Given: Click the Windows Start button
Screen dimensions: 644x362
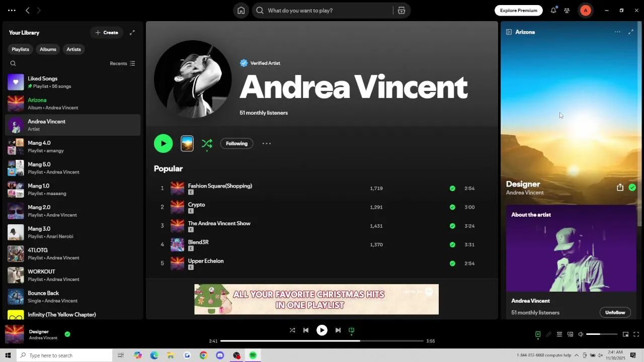Looking at the screenshot, I should (x=8, y=355).
